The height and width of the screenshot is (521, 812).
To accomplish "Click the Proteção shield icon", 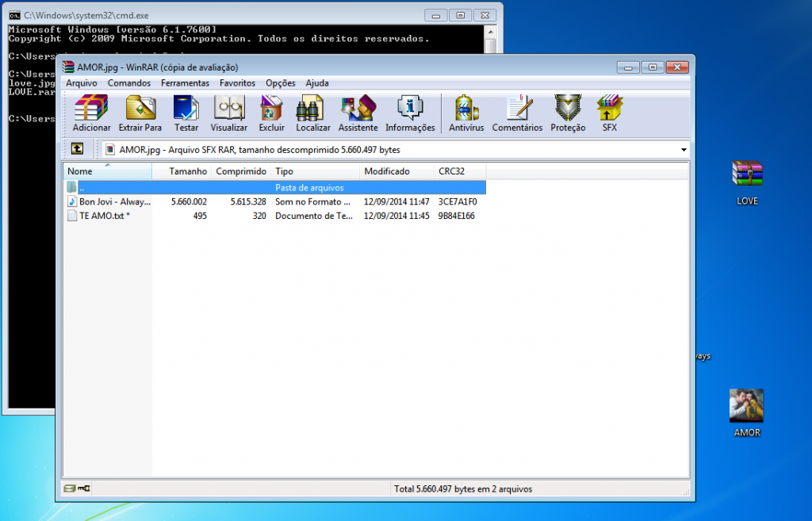I will pos(568,113).
